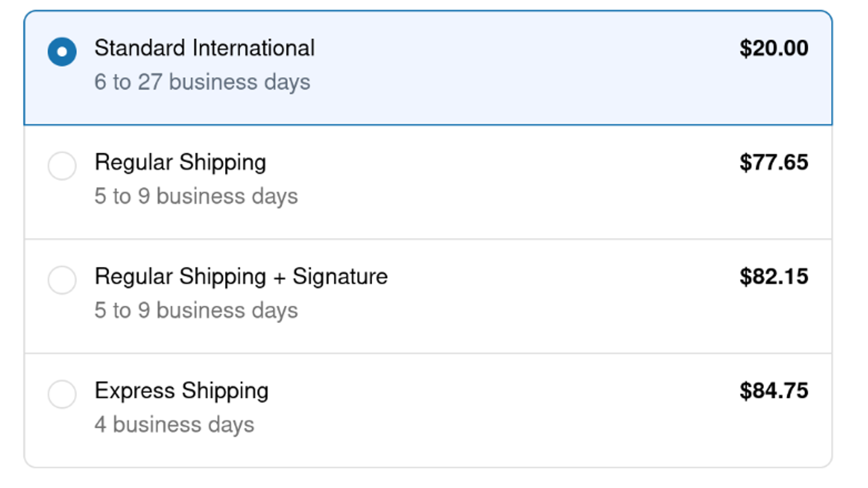Click the 6 to 27 business days text
The image size is (868, 488).
tap(203, 81)
